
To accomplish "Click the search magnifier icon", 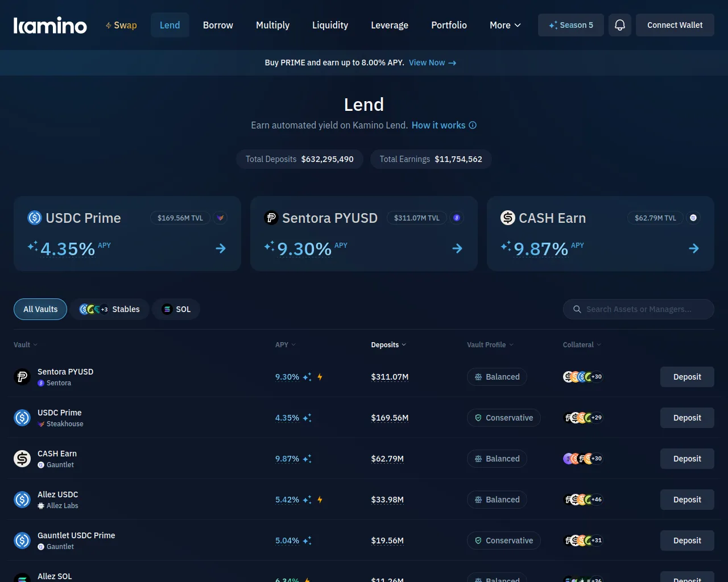I will tap(577, 309).
